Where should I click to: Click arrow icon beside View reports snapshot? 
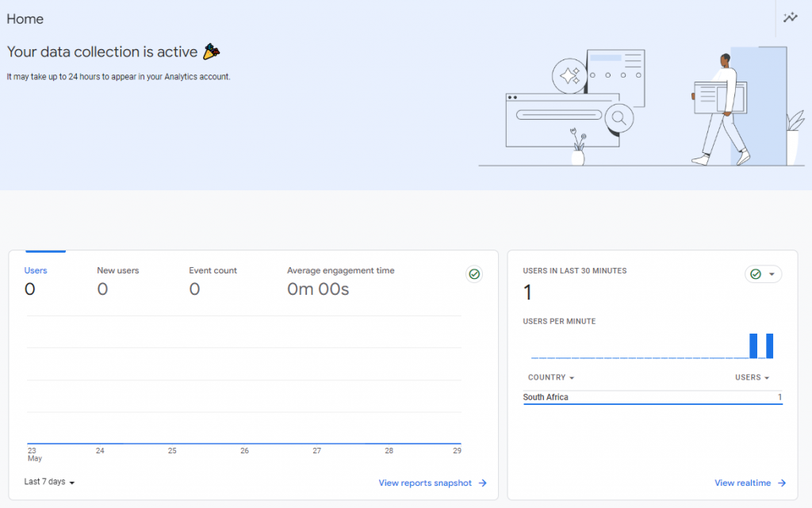coord(483,483)
